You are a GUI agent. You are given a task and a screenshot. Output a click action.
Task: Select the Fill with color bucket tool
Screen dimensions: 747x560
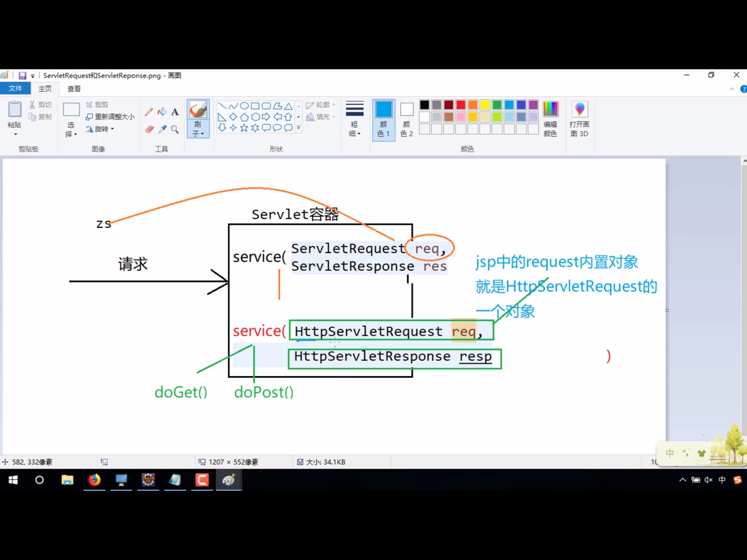pyautogui.click(x=162, y=112)
